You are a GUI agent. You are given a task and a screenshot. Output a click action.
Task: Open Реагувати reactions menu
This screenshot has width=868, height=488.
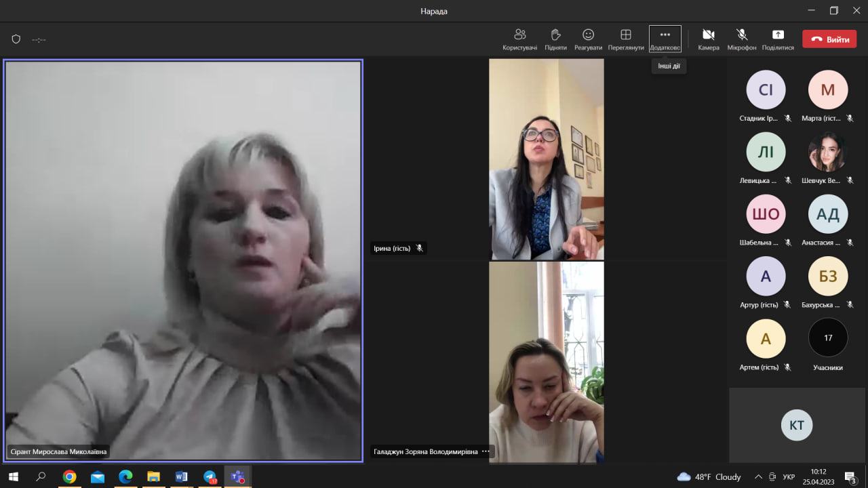click(588, 39)
